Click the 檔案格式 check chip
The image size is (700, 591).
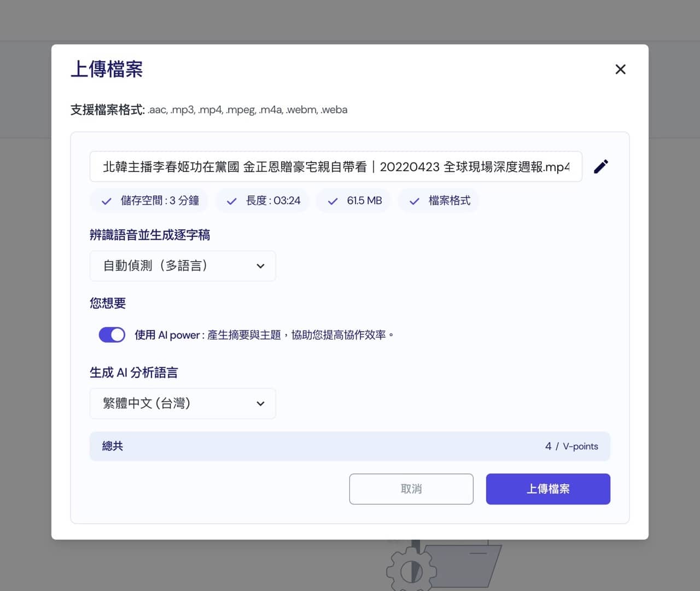pos(439,201)
